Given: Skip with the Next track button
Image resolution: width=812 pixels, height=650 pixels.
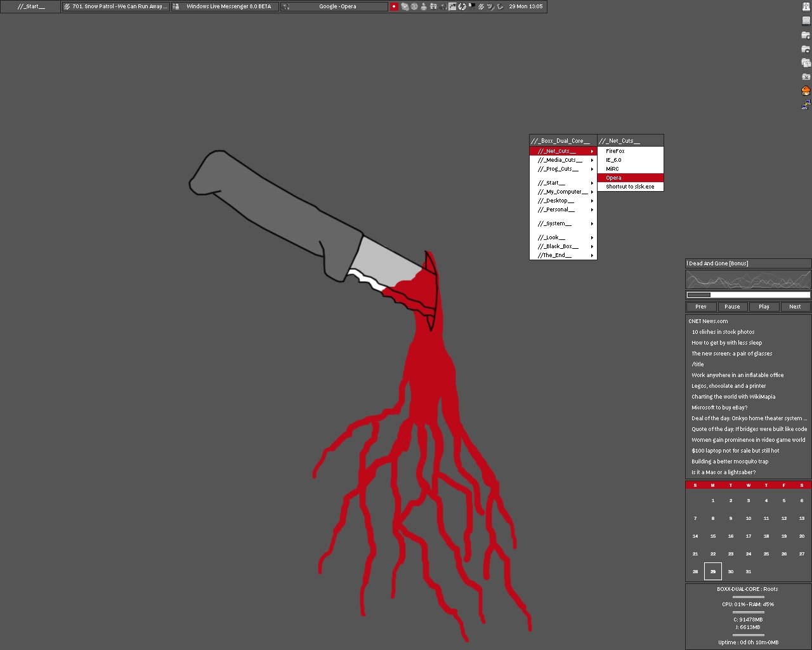Looking at the screenshot, I should coord(795,307).
